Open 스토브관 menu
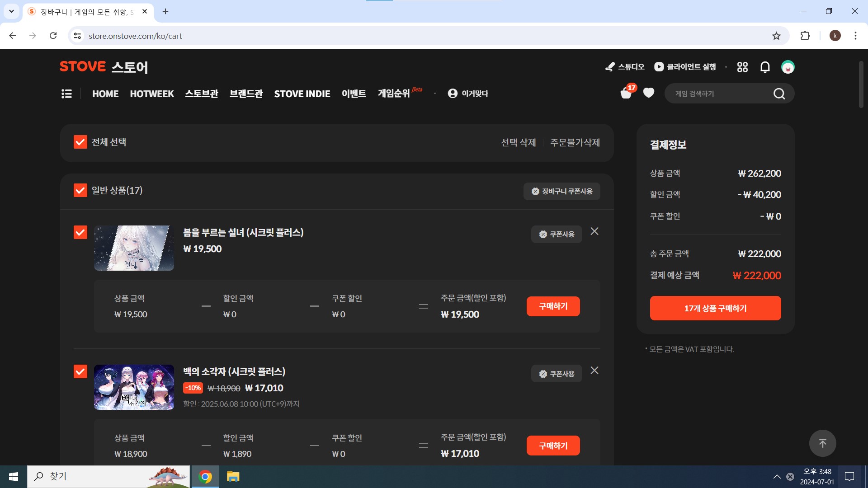The image size is (868, 488). tap(202, 94)
